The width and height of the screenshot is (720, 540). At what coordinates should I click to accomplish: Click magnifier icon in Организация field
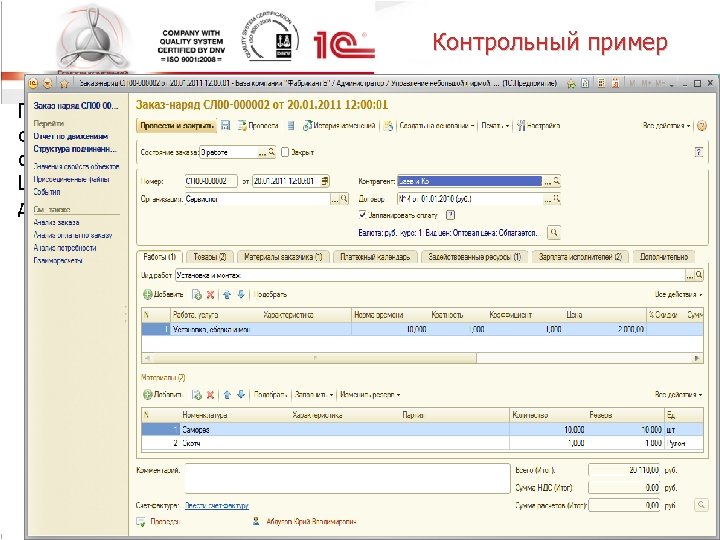click(344, 199)
